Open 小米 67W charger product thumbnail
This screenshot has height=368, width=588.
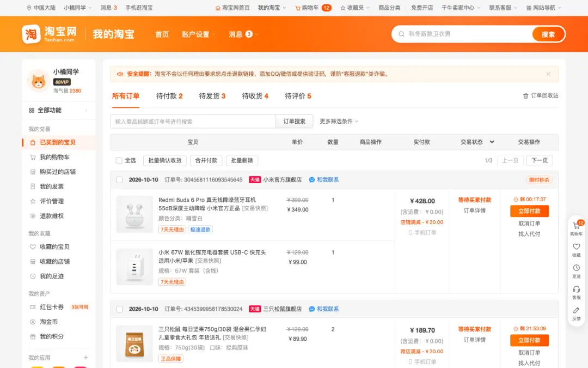click(x=134, y=267)
